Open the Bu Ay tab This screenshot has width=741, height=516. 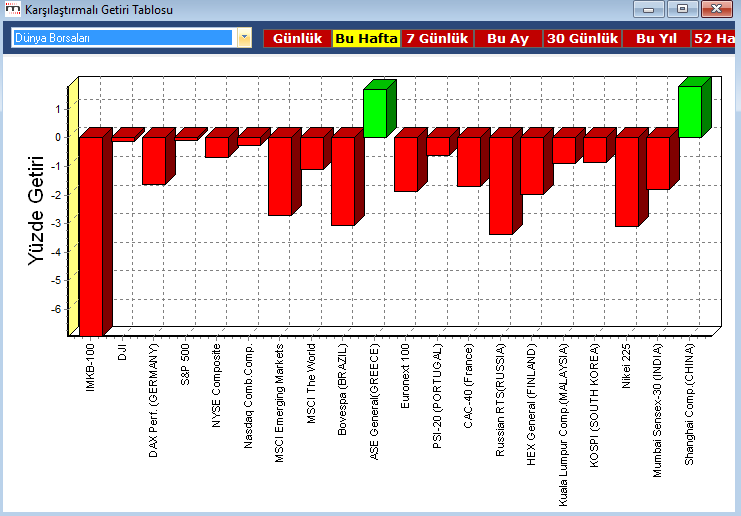[x=508, y=38]
